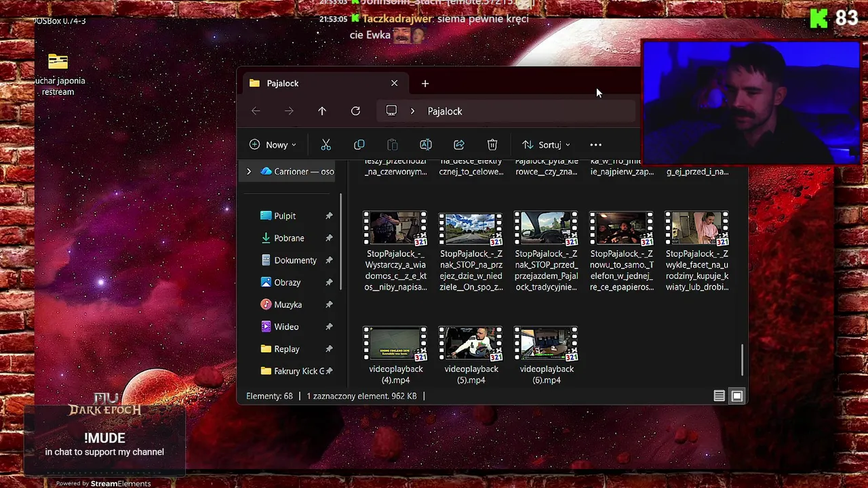This screenshot has height=488, width=868.
Task: Switch to details list view icon
Action: 719,396
